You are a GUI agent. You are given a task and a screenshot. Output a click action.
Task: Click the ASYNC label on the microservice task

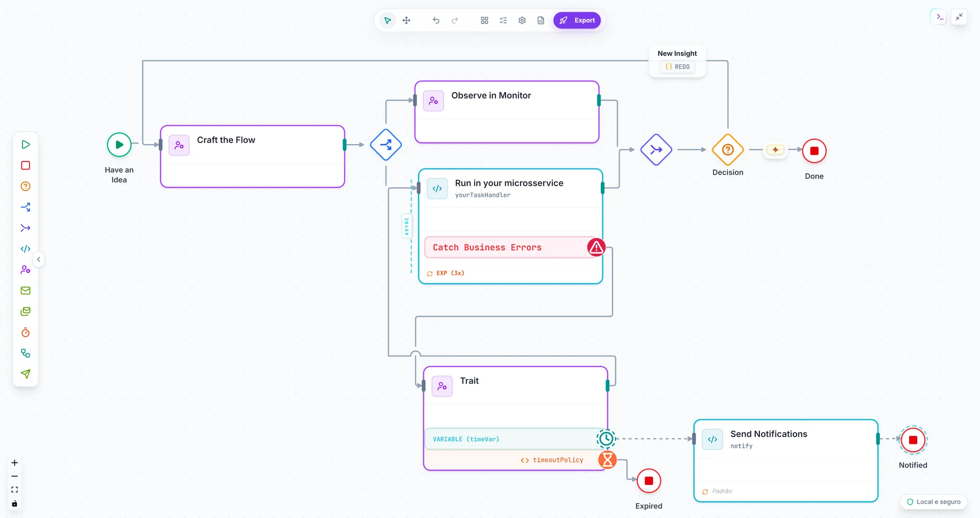[x=407, y=226]
